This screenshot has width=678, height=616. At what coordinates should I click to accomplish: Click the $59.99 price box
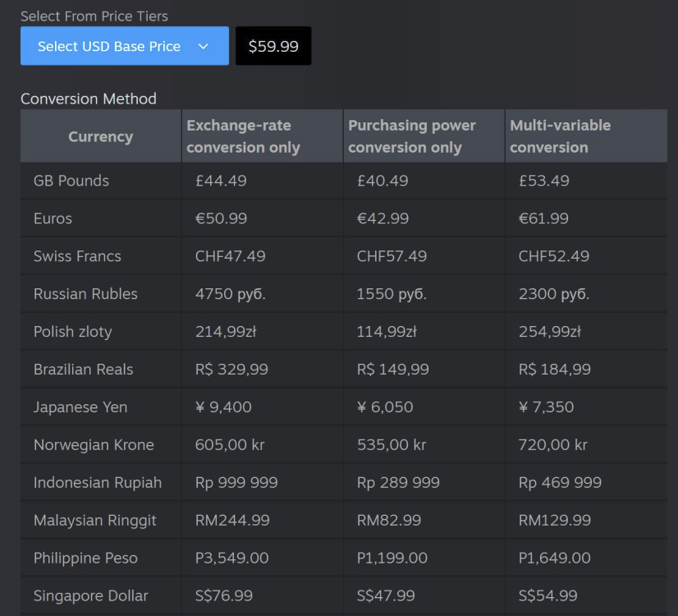pyautogui.click(x=273, y=46)
